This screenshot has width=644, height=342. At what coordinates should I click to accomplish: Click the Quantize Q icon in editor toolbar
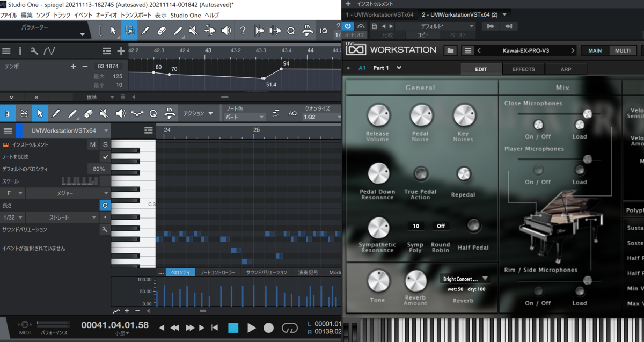pyautogui.click(x=153, y=113)
